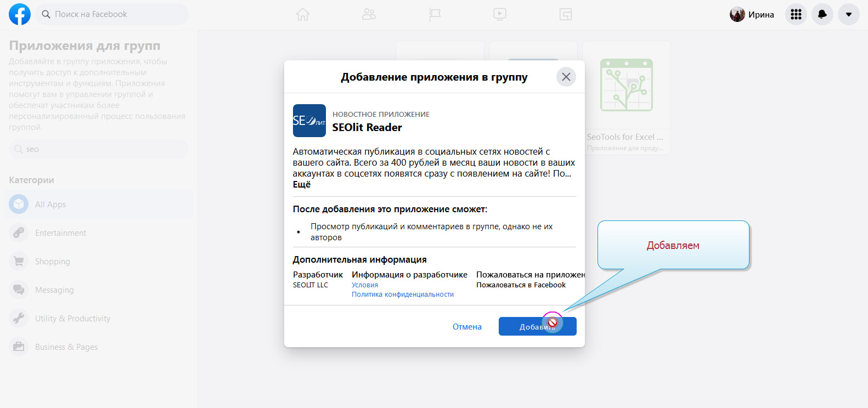
Task: Open the Friends icon in top navigation
Action: pos(369,14)
